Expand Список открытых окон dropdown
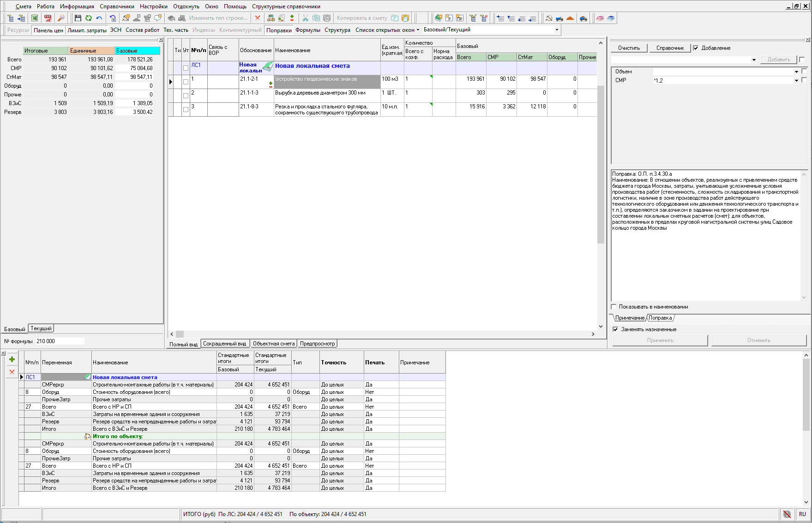812x523 pixels. click(387, 30)
